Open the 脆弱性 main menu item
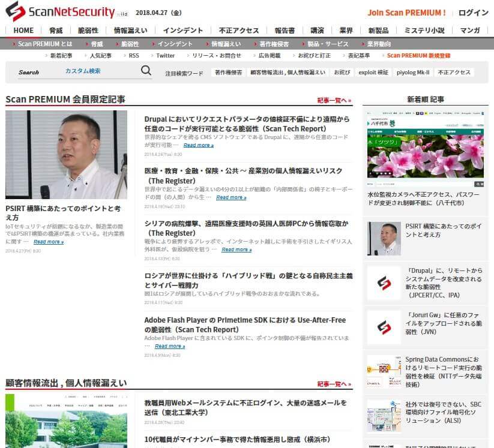 click(x=88, y=30)
